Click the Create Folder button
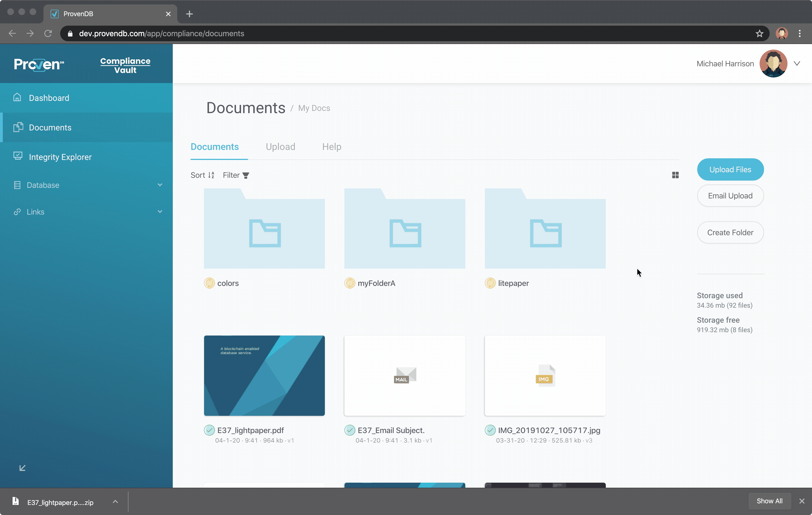 pyautogui.click(x=730, y=232)
